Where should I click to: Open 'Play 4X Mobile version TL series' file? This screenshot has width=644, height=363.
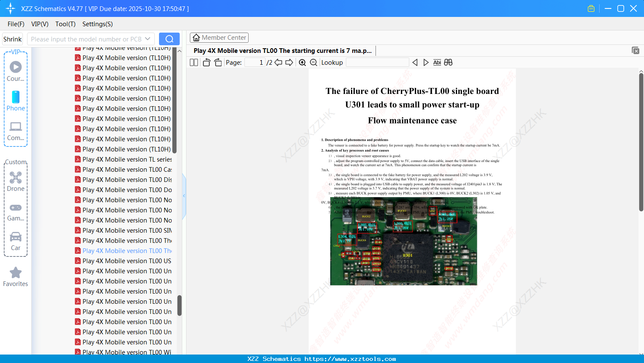[123, 159]
